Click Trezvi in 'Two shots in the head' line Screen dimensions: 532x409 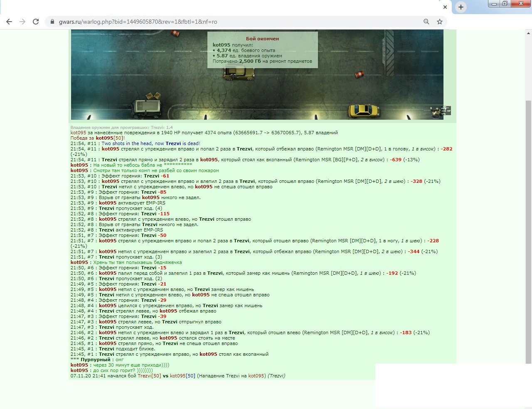[x=173, y=144]
